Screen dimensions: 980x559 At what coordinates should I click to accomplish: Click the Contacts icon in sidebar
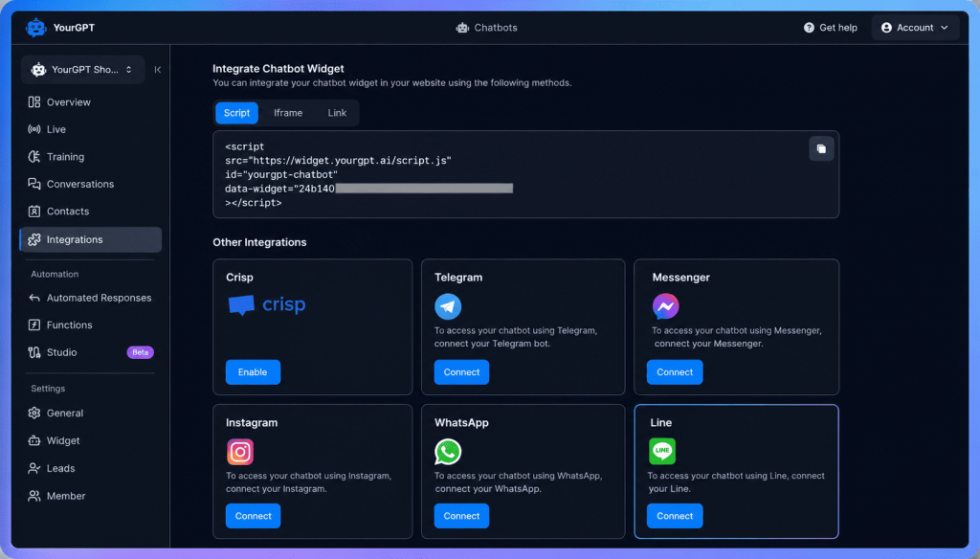click(x=34, y=212)
